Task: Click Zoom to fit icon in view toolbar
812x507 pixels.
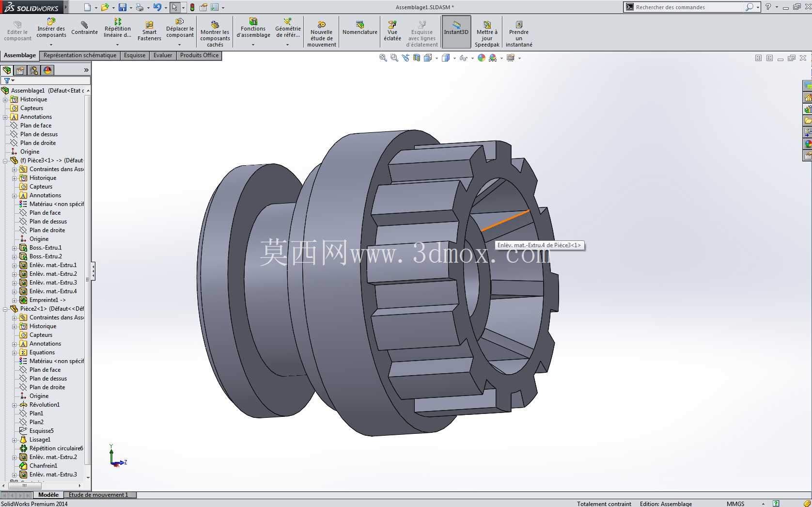Action: click(383, 58)
